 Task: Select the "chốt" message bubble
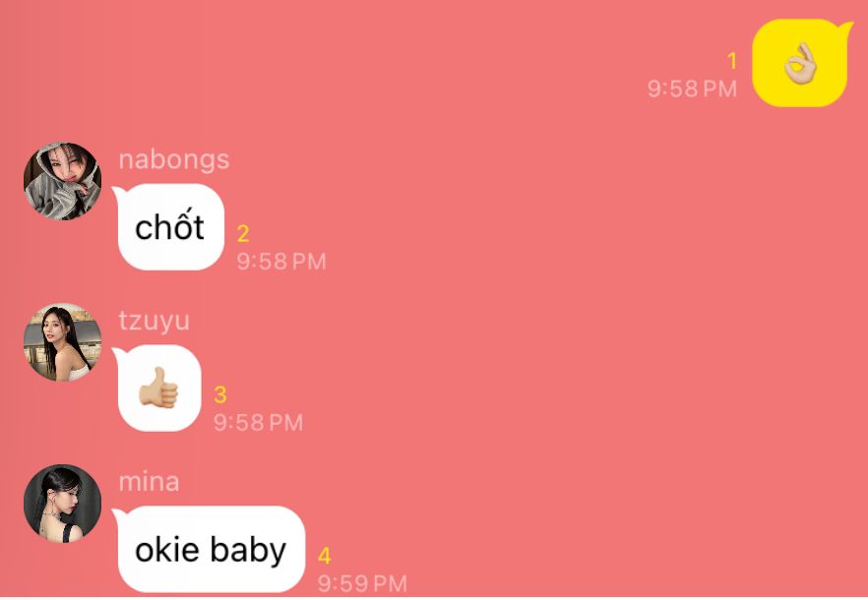[x=169, y=227]
